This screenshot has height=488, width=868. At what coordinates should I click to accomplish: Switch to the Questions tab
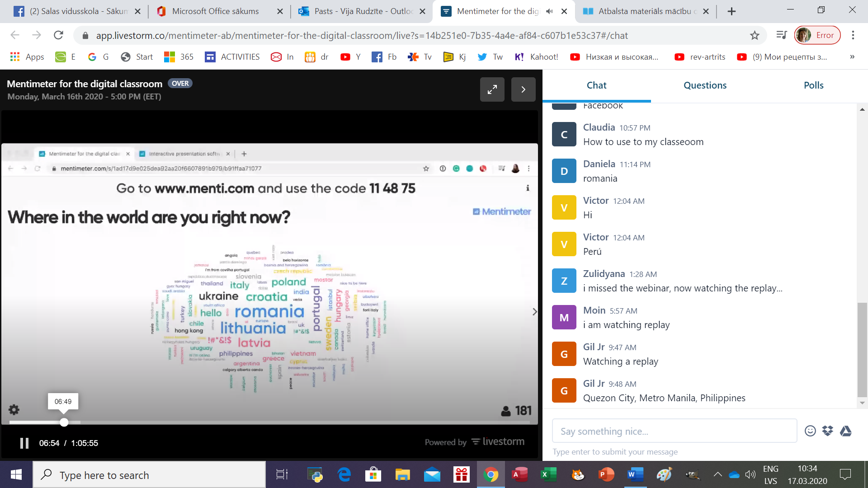click(x=705, y=85)
